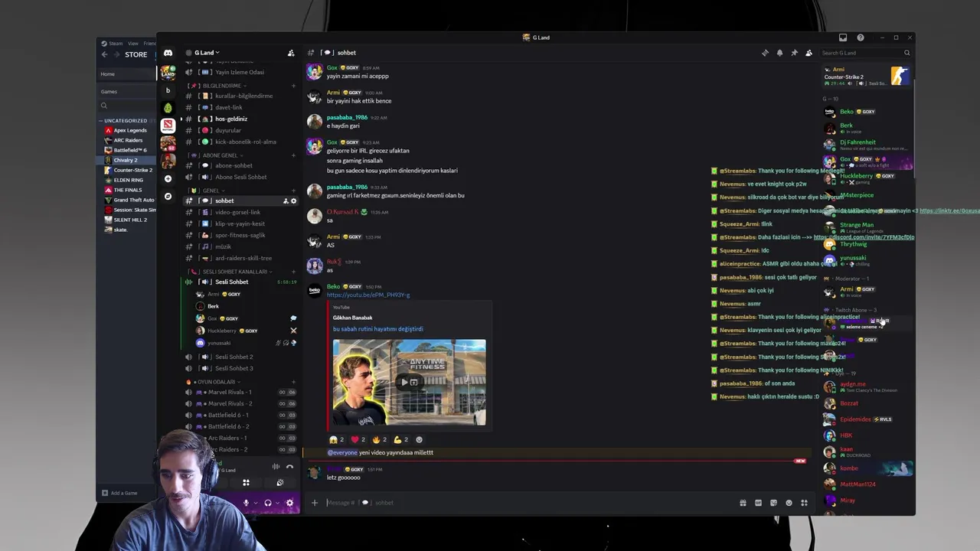Viewport: 980px width, 551px height.
Task: Select the G Land server icon
Action: pyautogui.click(x=168, y=73)
